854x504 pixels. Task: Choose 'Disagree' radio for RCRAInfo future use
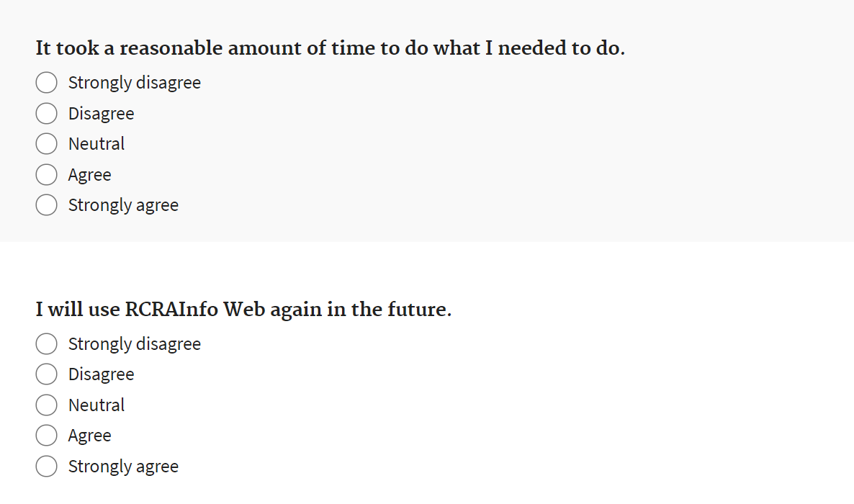(47, 374)
